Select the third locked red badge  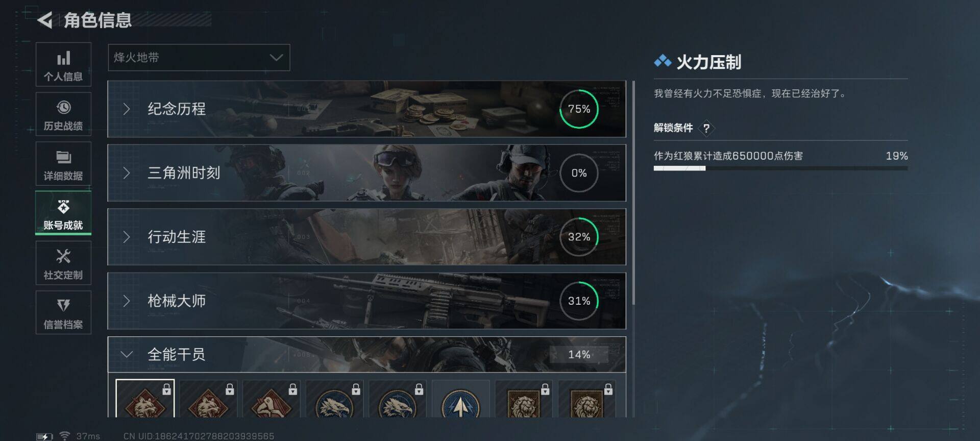point(271,399)
